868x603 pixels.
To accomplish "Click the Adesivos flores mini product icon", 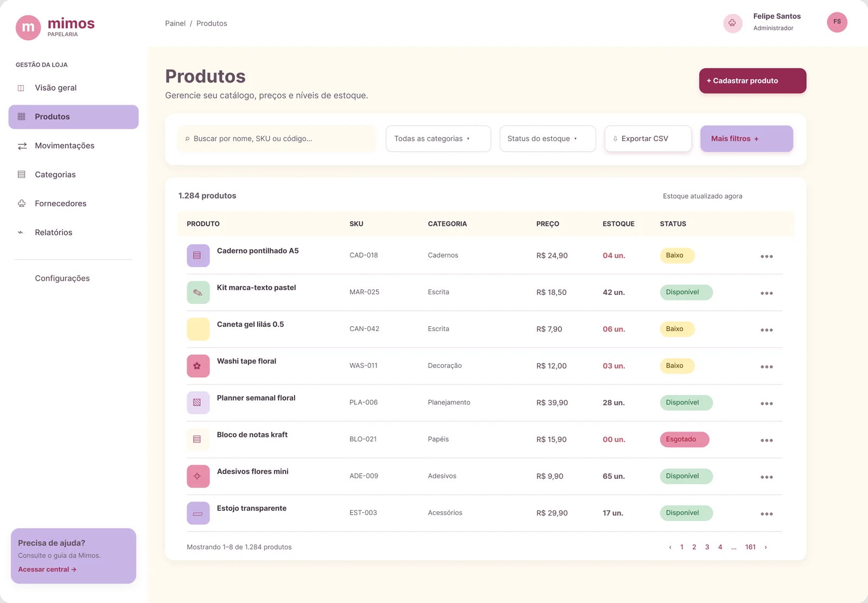I will 198,476.
